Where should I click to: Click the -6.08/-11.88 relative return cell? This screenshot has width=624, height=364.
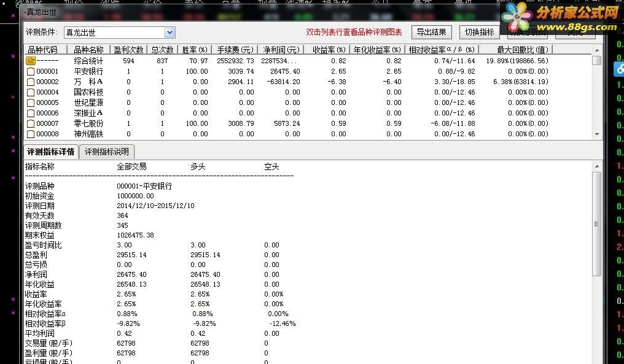pos(453,123)
